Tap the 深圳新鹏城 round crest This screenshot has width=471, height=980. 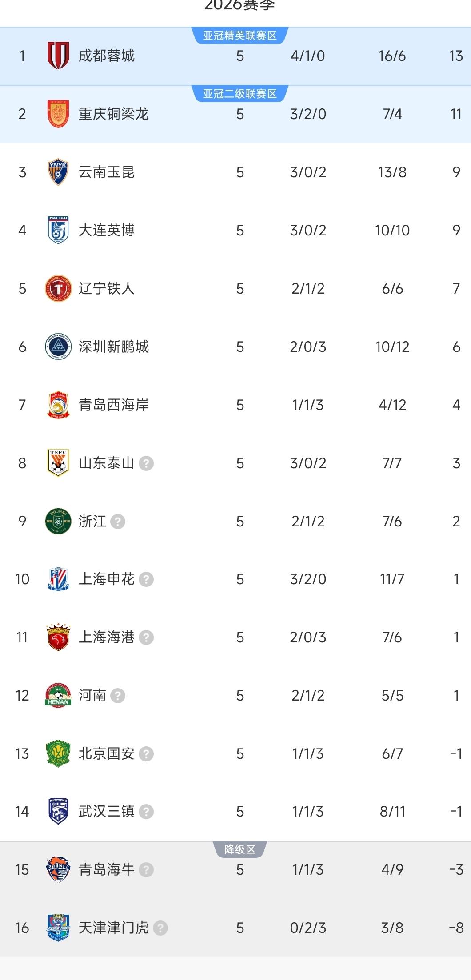coord(58,347)
